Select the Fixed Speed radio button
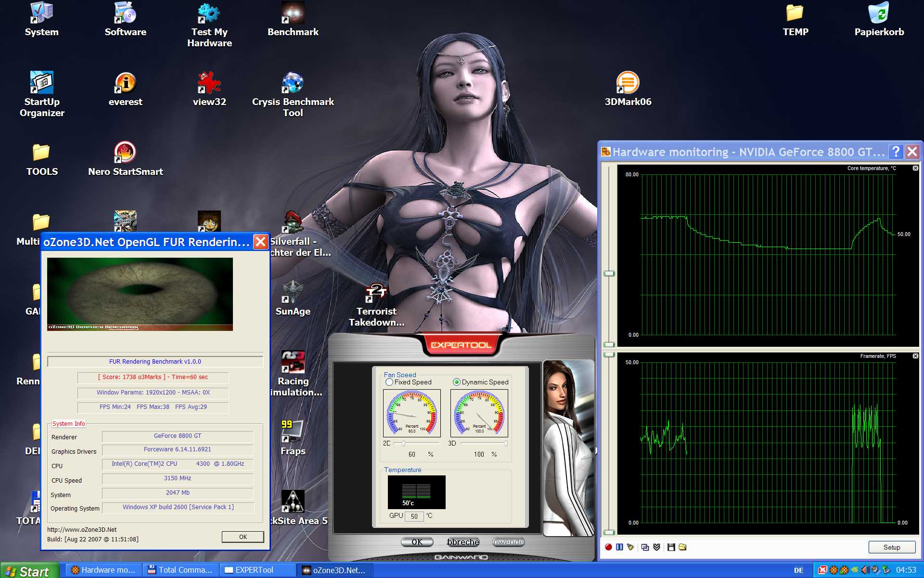The width and height of the screenshot is (924, 578). click(389, 382)
